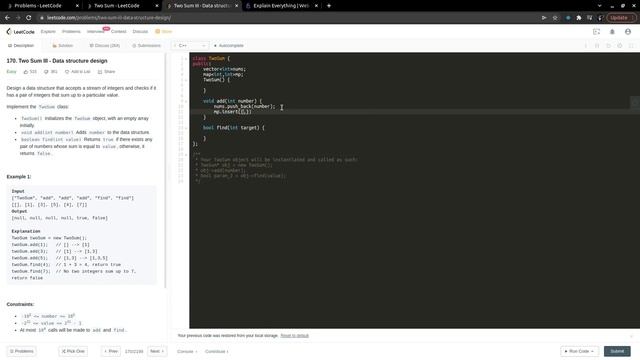Viewport: 640px width, 360px height.
Task: Open the Discuss navigation item
Action: [140, 31]
